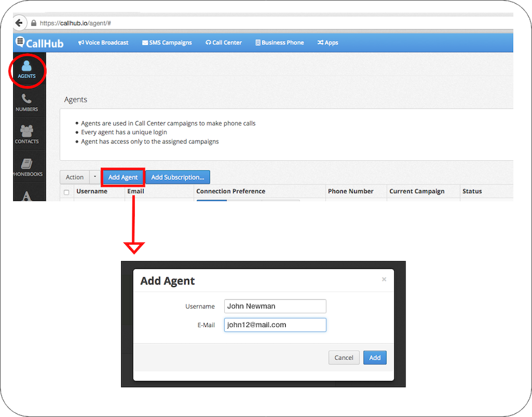This screenshot has height=417, width=532.
Task: Click the Action button
Action: pos(75,177)
